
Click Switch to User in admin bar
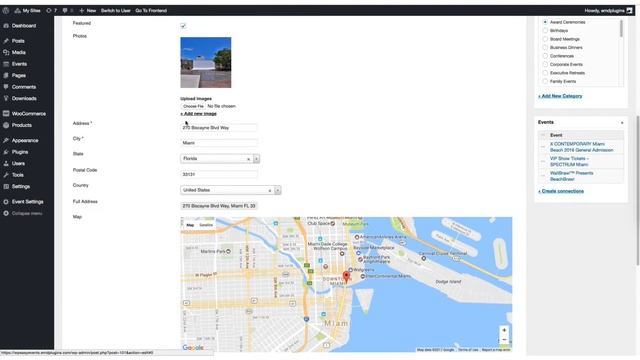click(116, 11)
